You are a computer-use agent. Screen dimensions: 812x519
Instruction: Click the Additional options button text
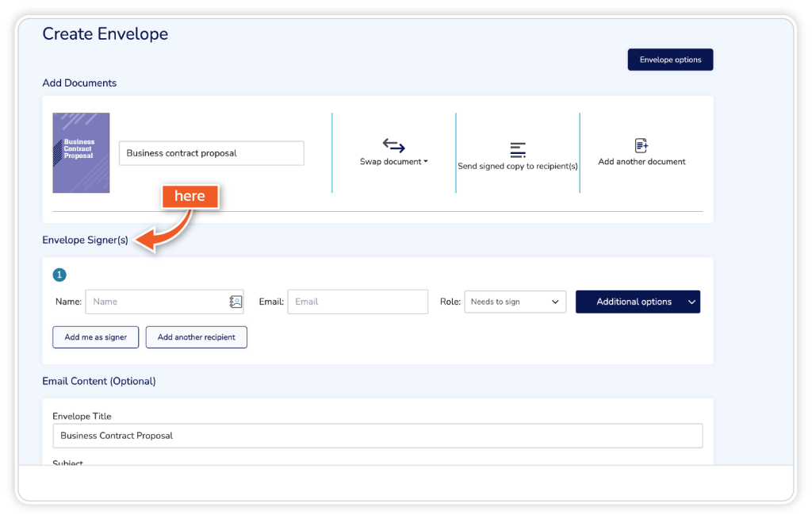pyautogui.click(x=634, y=302)
